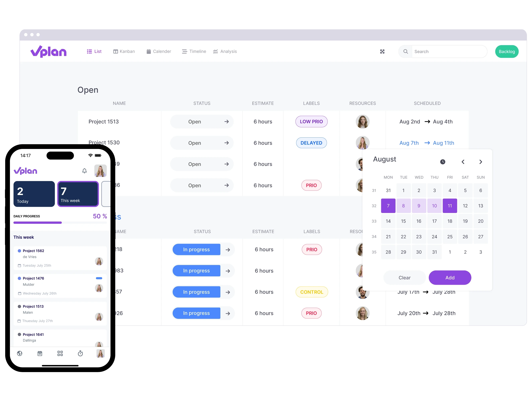Image resolution: width=532 pixels, height=399 pixels.
Task: Click the Backlog button
Action: point(507,51)
